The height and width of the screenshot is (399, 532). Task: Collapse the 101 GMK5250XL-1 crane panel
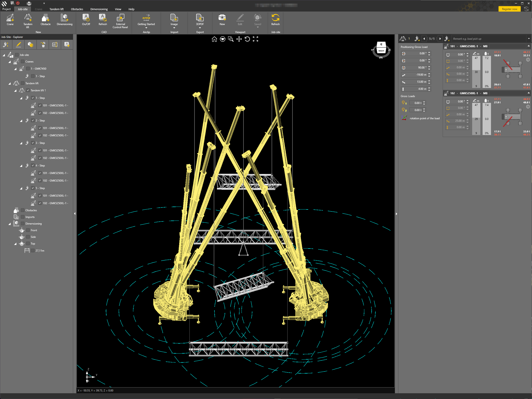click(528, 46)
